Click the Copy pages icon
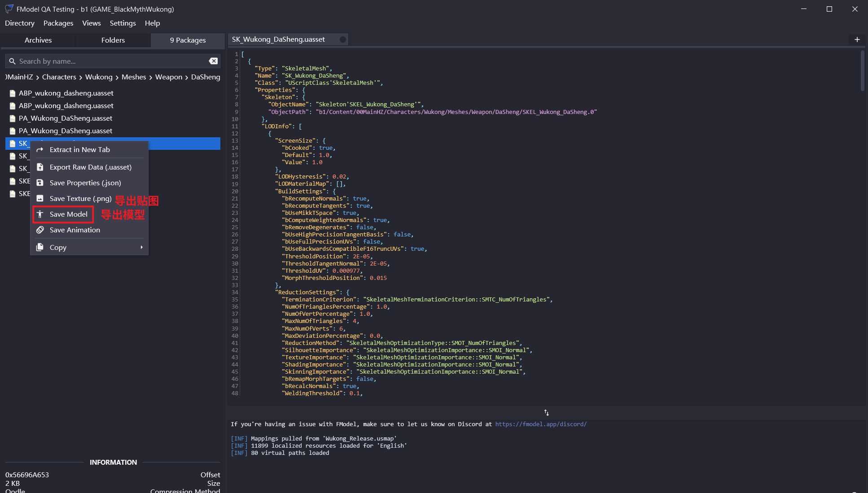The height and width of the screenshot is (493, 868). pos(40,247)
